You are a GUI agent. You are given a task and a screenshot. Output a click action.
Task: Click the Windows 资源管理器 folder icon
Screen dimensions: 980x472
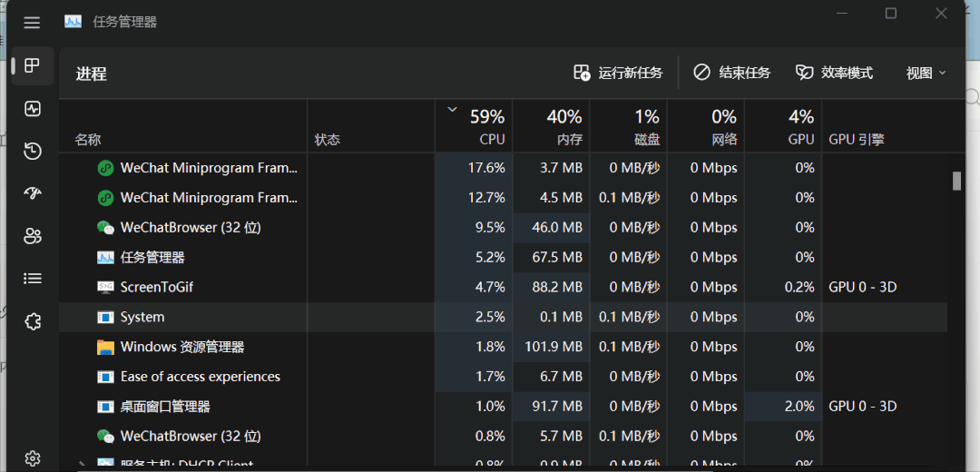(x=105, y=347)
